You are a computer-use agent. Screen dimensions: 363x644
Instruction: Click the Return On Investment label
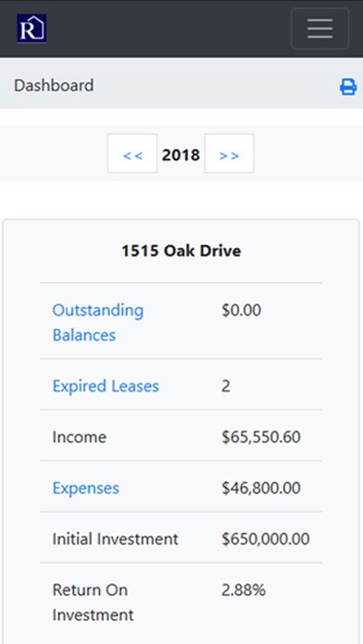pos(93,602)
